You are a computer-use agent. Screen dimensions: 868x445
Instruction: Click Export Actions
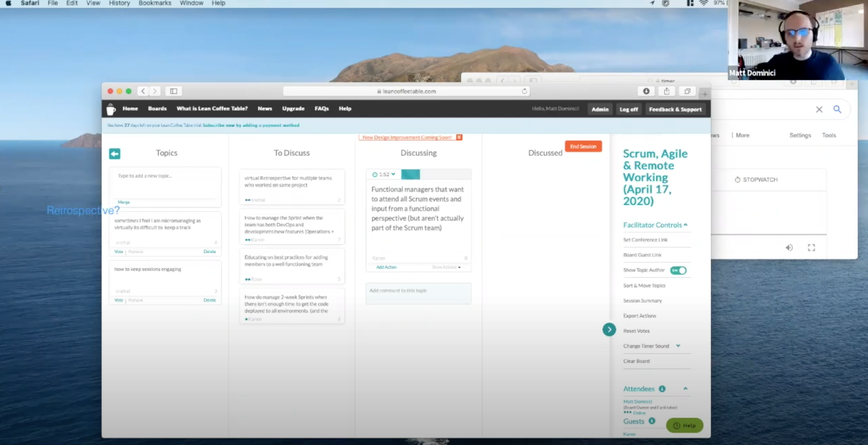point(640,316)
